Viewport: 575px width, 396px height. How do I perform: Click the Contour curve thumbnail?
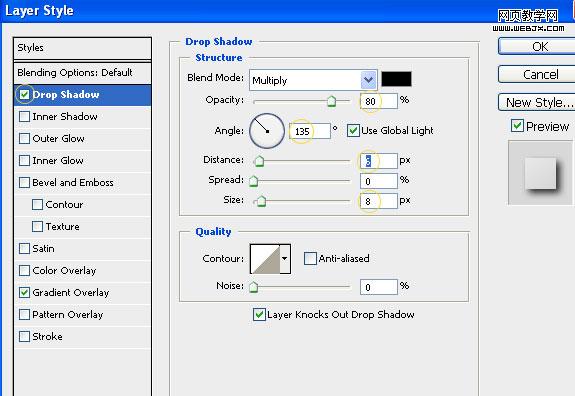tap(265, 259)
